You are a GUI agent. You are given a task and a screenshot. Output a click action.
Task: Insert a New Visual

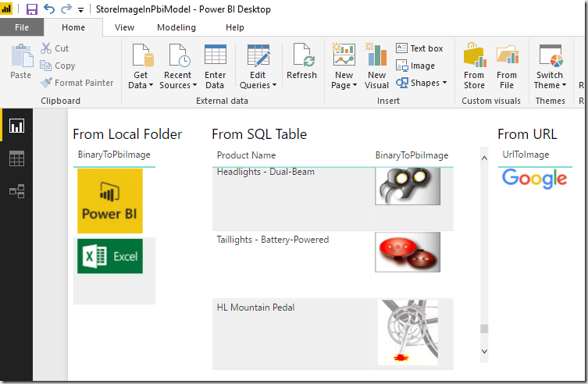coord(376,66)
